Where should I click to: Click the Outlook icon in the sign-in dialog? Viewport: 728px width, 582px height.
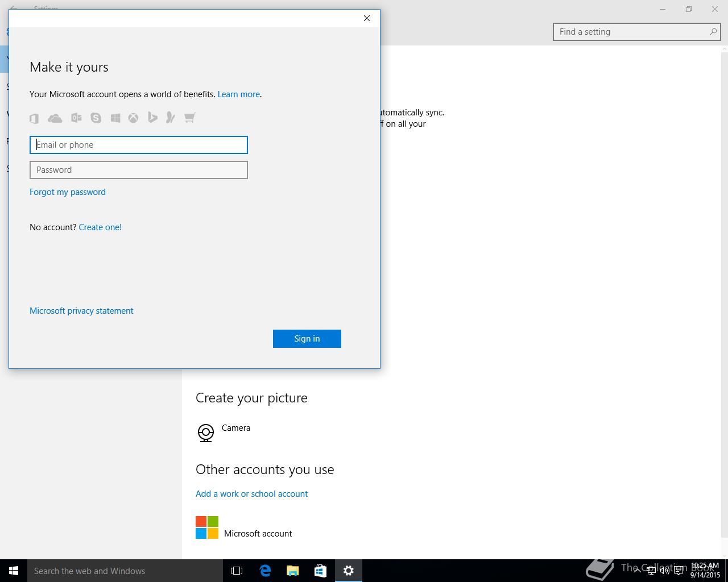tap(76, 118)
